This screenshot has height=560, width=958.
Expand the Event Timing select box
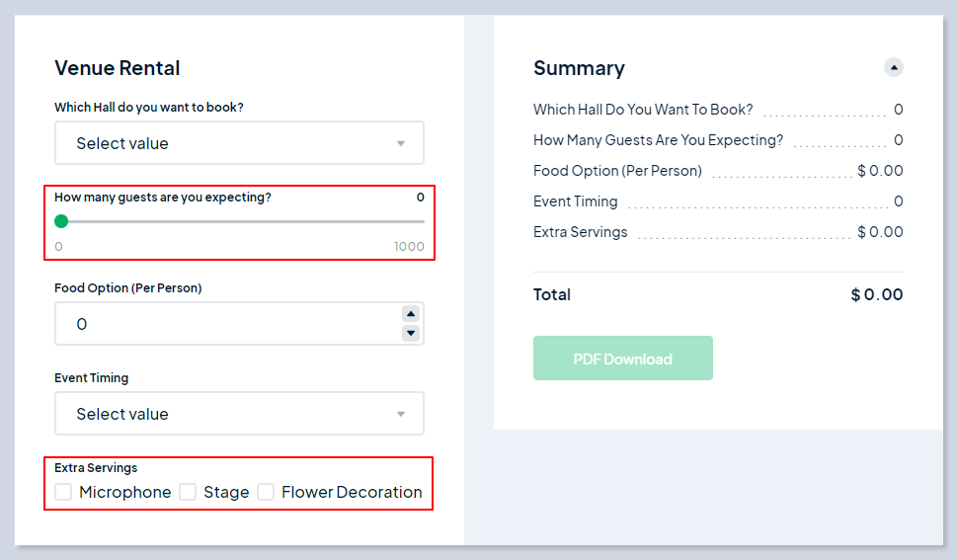[x=227, y=414]
